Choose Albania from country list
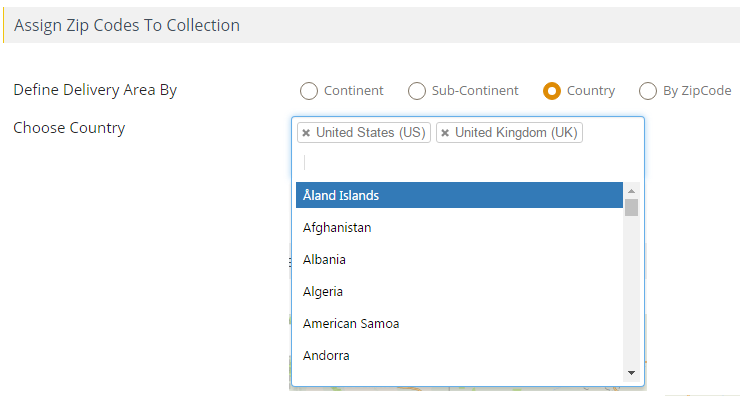The height and width of the screenshot is (396, 740). point(459,260)
